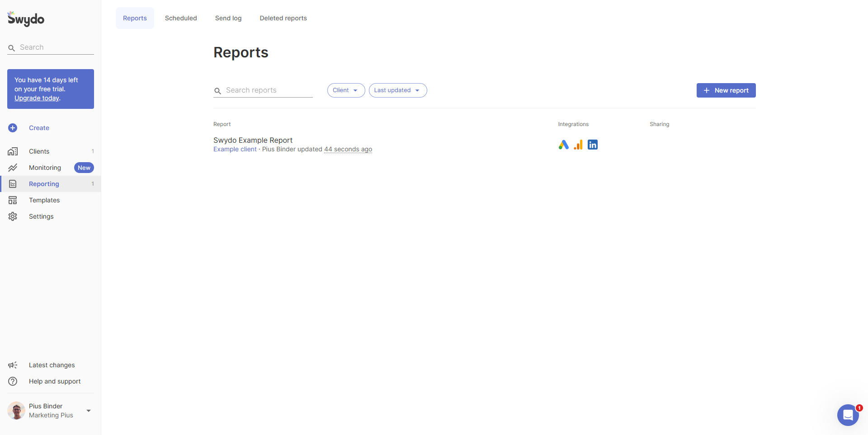Image resolution: width=868 pixels, height=435 pixels.
Task: Open Clients in the sidebar
Action: 51,151
